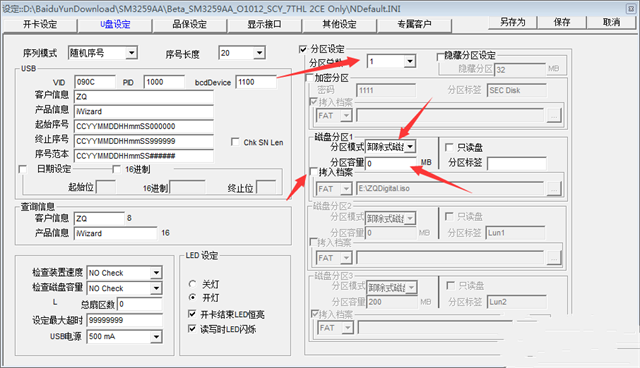
Task: Toggle 读写时LED闪烁 checkbox
Action: click(x=192, y=328)
